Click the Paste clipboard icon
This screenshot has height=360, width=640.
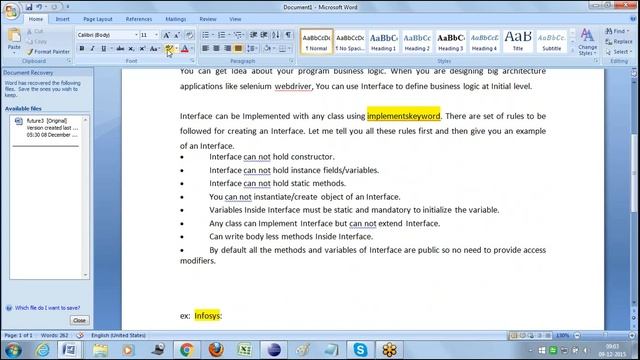tap(14, 36)
